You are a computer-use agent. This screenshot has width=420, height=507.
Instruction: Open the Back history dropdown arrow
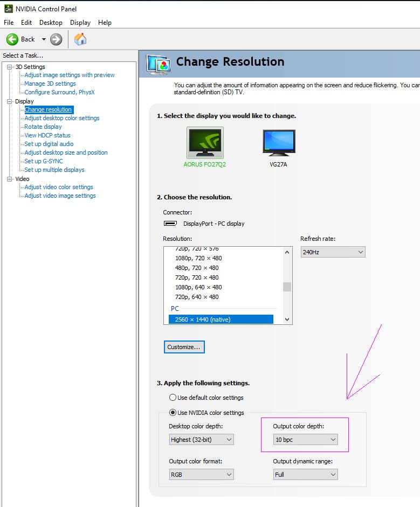44,39
